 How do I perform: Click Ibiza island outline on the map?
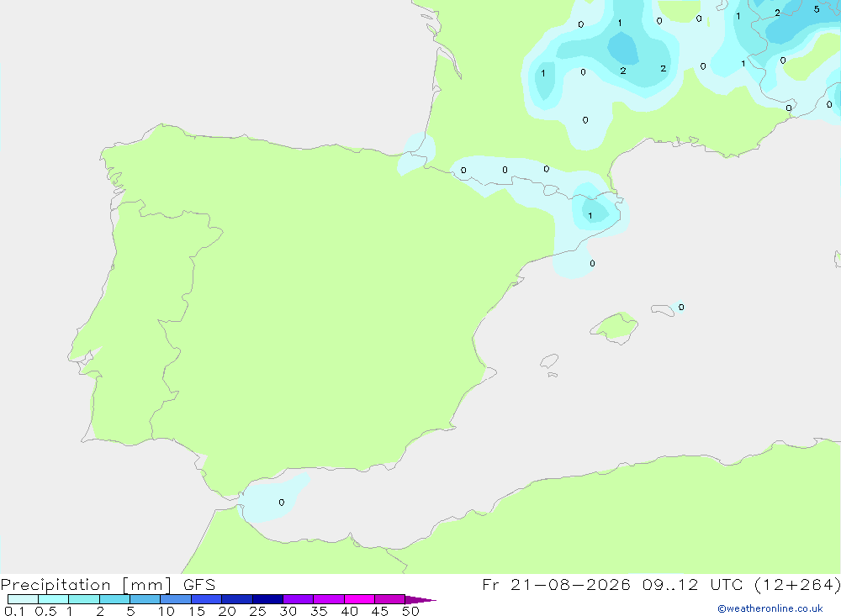click(549, 361)
